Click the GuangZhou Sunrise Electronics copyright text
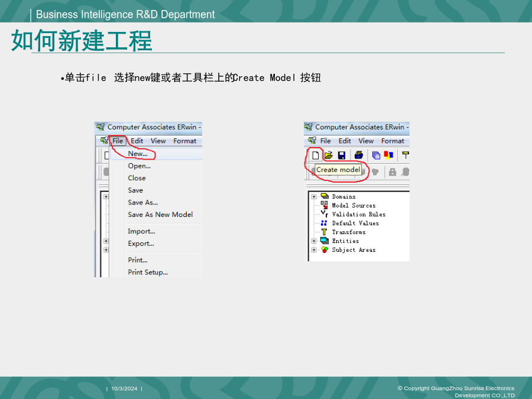 point(456,392)
